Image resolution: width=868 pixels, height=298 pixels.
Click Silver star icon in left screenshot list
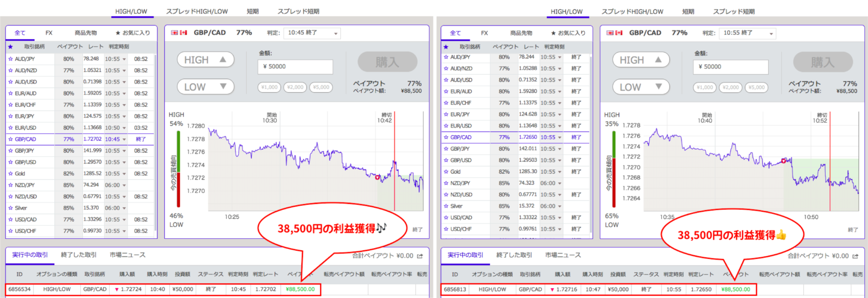(10, 208)
